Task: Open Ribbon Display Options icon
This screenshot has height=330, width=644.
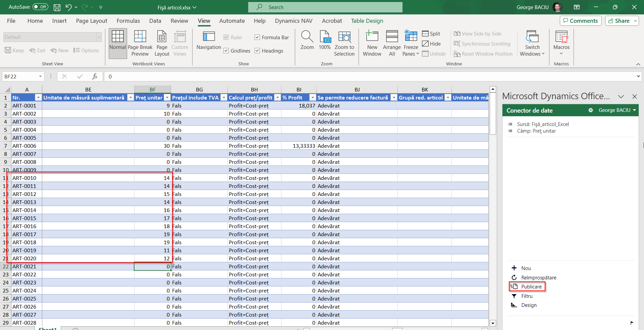Action: tap(577, 7)
